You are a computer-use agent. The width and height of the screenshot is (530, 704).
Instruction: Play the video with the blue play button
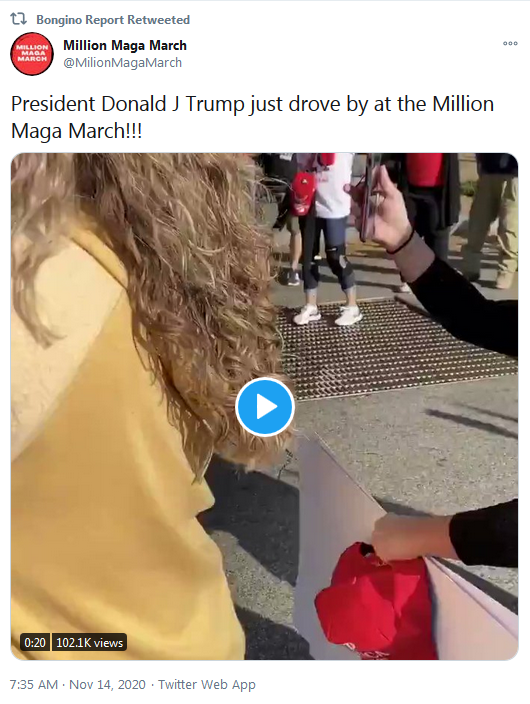(x=265, y=407)
